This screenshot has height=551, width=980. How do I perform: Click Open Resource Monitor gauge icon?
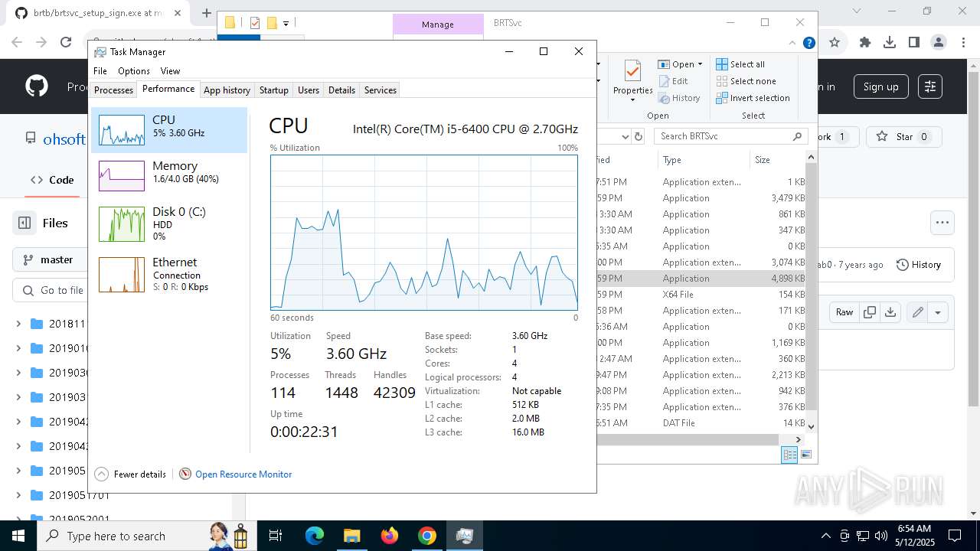pos(185,474)
